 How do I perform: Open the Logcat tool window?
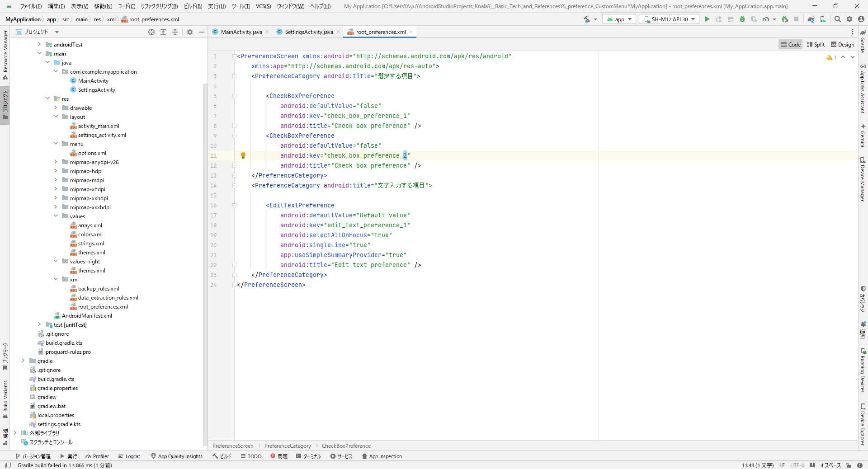click(129, 456)
